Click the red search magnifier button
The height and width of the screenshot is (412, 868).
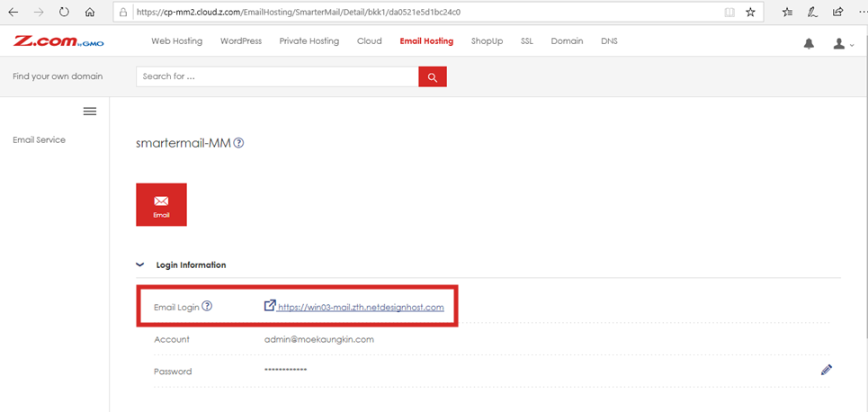click(x=433, y=77)
